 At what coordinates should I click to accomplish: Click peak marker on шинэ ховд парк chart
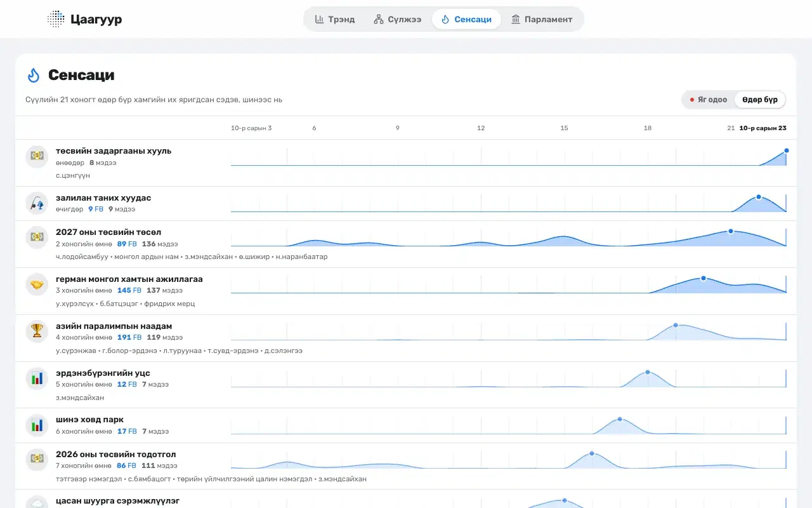click(620, 419)
